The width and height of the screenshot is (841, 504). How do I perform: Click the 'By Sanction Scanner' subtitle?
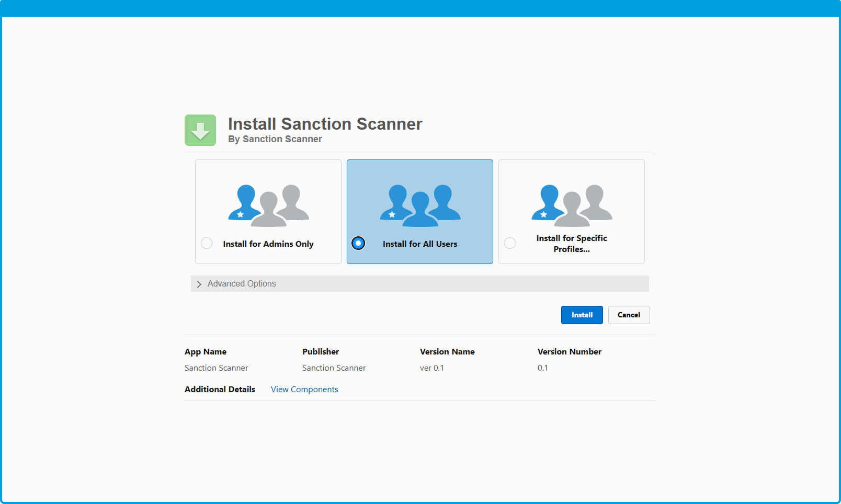click(275, 139)
